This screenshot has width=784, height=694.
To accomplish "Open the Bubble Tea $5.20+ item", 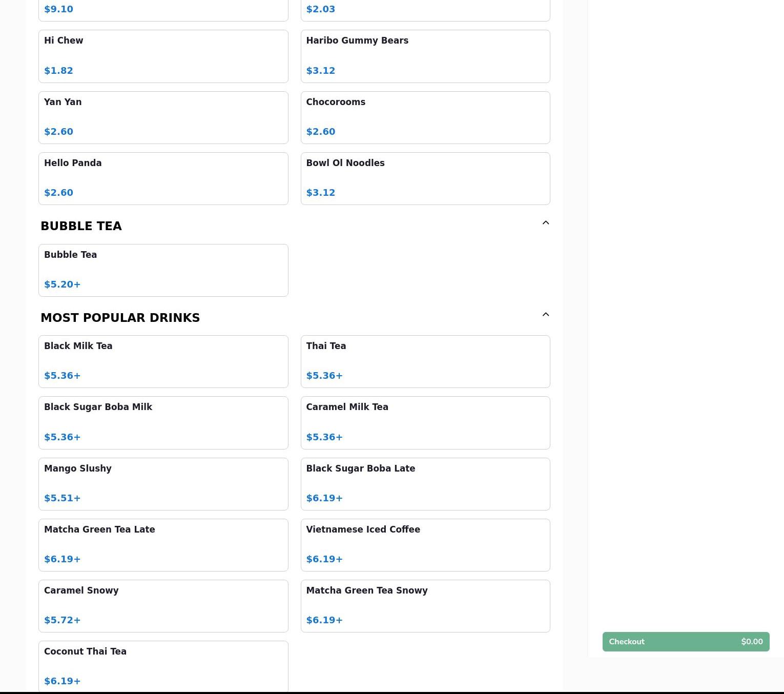I will click(x=163, y=270).
